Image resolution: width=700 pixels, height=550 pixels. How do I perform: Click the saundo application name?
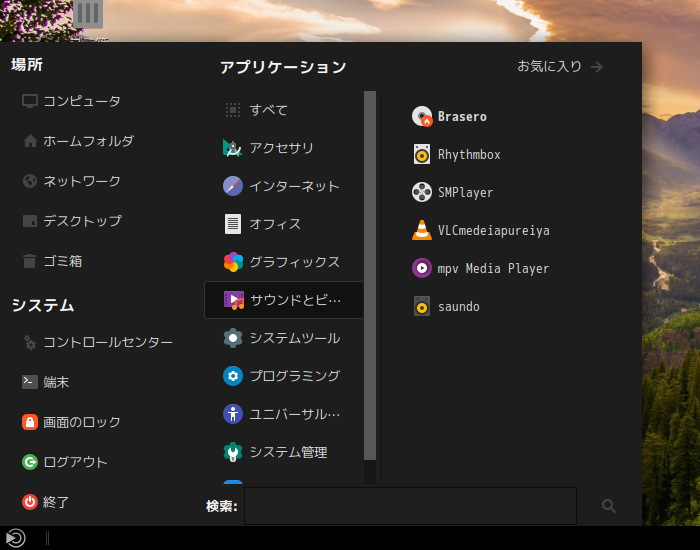pyautogui.click(x=458, y=307)
